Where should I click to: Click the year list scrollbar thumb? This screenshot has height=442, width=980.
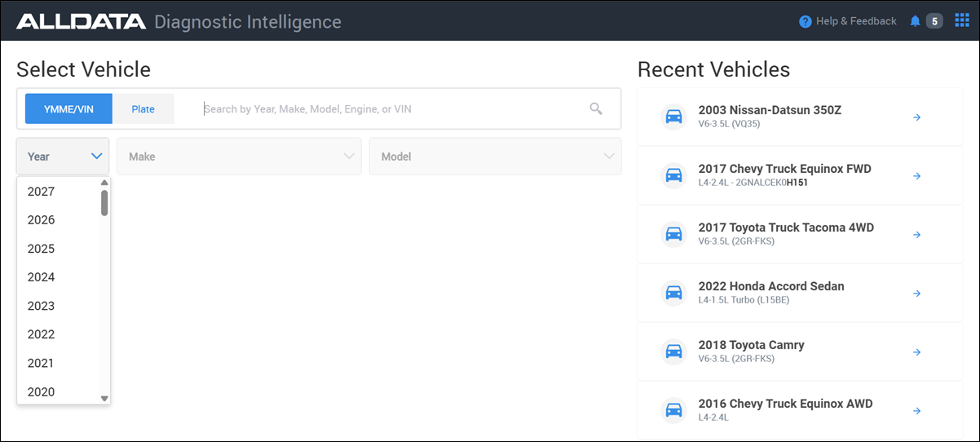104,203
